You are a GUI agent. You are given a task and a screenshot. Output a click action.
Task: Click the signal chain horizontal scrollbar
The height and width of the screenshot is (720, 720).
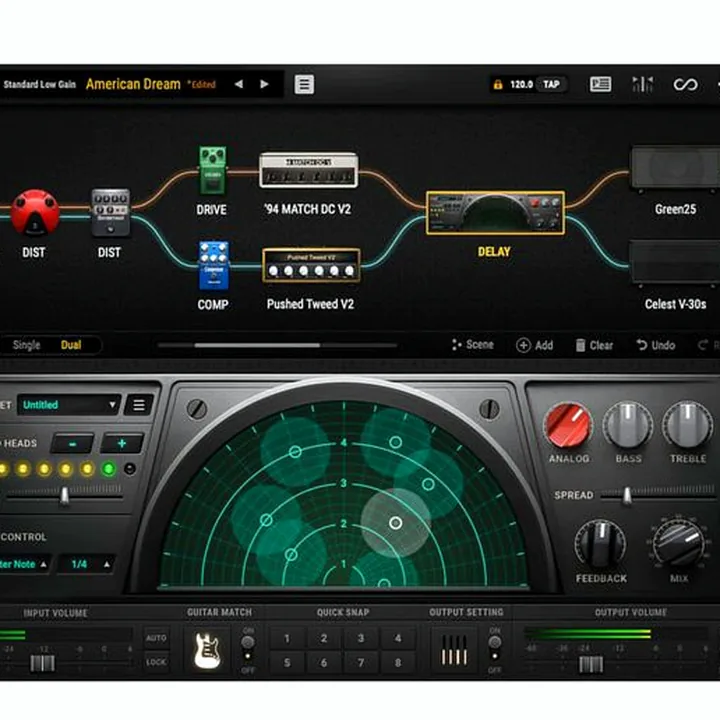click(257, 345)
